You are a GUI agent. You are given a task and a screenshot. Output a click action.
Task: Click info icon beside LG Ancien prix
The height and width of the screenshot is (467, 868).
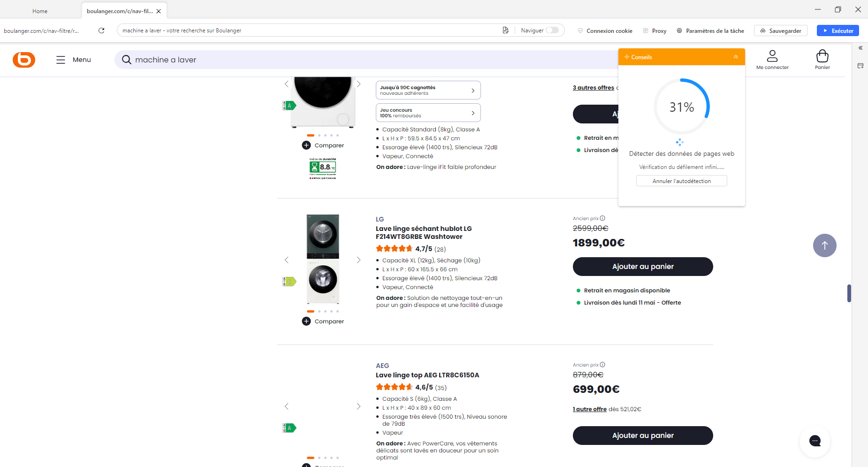pyautogui.click(x=602, y=218)
